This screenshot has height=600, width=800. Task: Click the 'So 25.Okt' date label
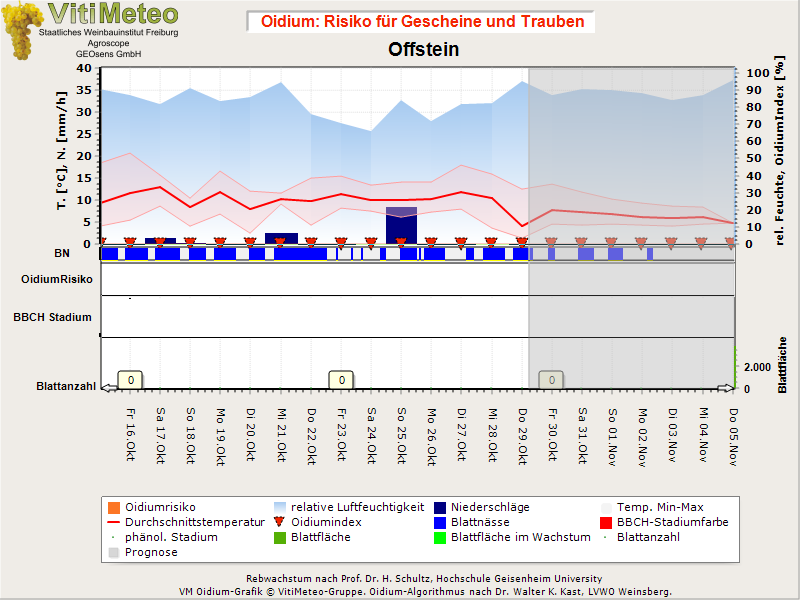point(402,436)
